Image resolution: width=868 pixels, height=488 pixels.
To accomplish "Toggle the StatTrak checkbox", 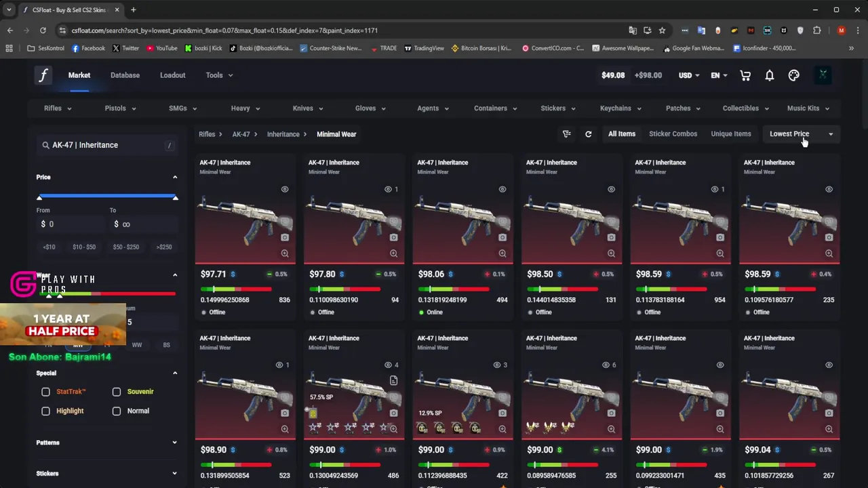I will (x=45, y=392).
